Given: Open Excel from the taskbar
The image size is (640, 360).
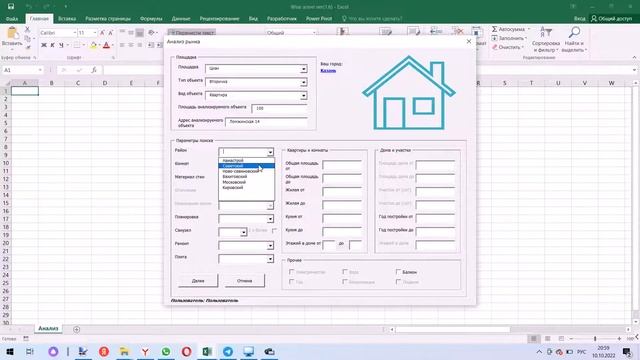Looking at the screenshot, I should [207, 351].
